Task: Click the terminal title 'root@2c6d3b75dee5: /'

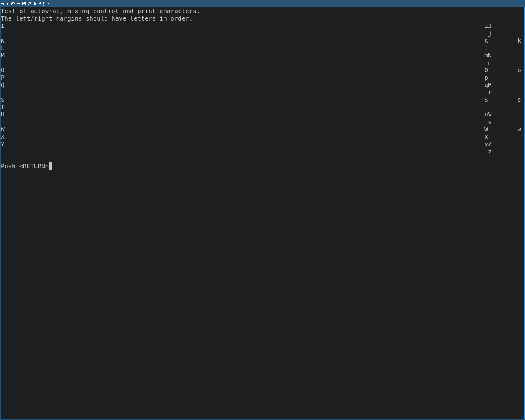Action: (25, 4)
